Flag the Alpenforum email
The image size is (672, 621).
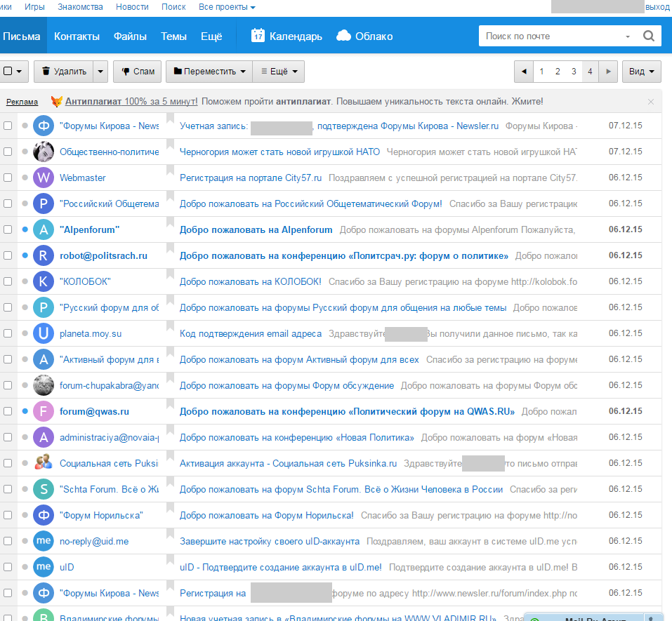(170, 222)
